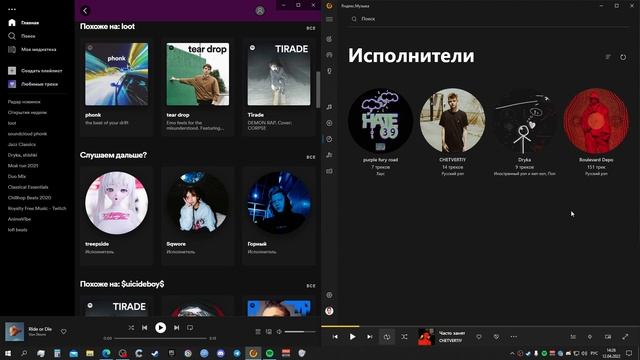Click the Spotify volume slider
Image resolution: width=640 pixels, height=360 pixels.
[300, 332]
